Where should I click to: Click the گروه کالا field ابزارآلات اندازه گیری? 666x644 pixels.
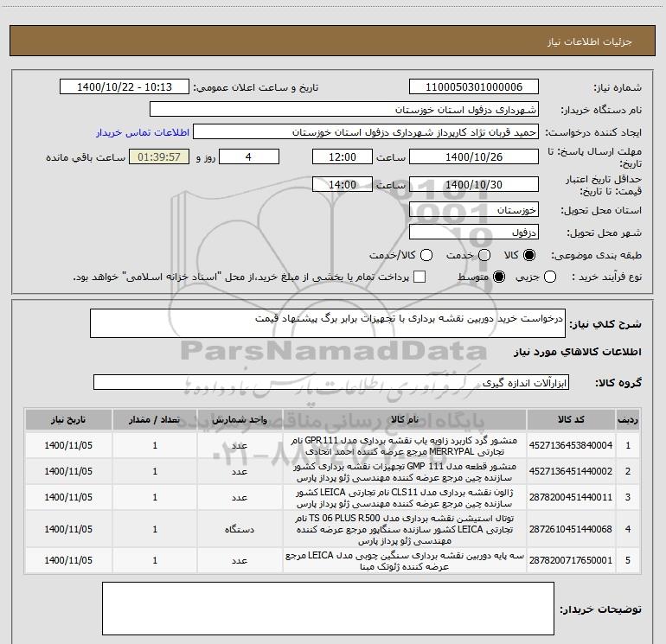tap(331, 382)
